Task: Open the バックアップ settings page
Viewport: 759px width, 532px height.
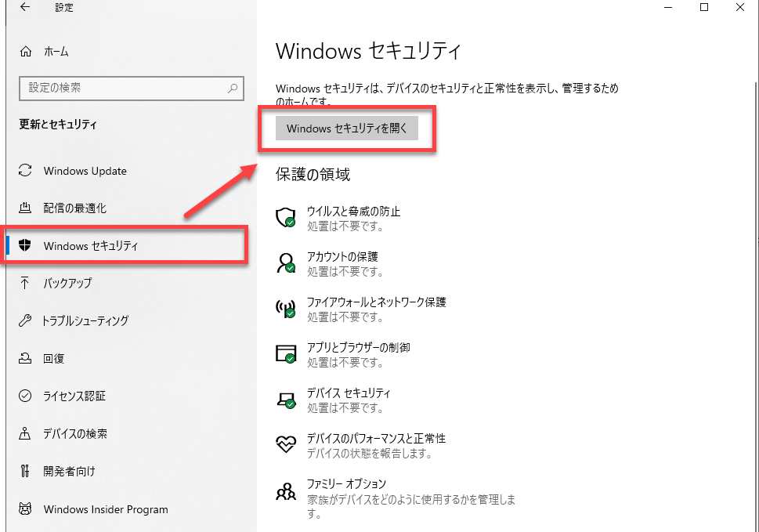Action: tap(67, 283)
